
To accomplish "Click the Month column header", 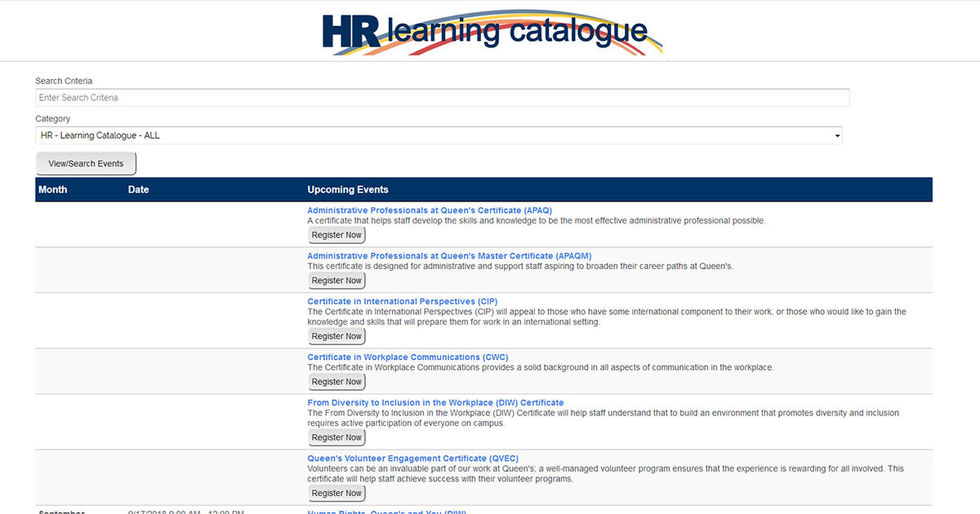I will [53, 189].
